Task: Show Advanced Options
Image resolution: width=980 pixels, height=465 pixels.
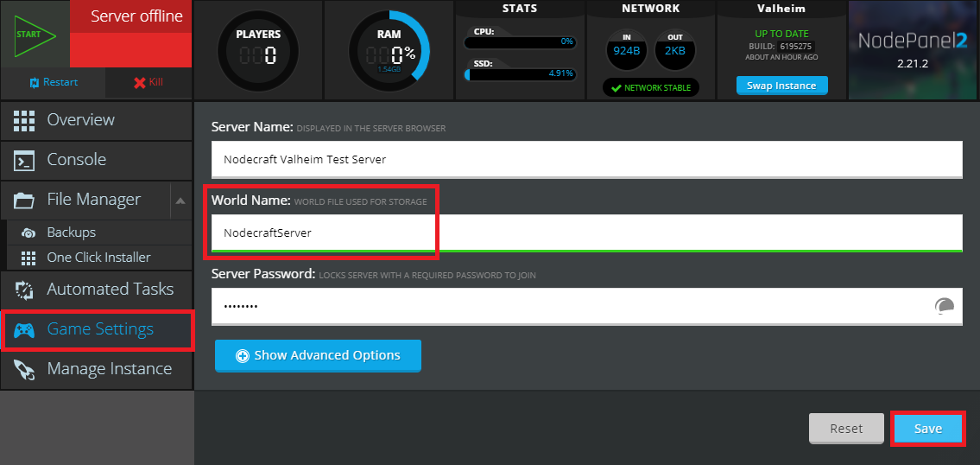Action: pos(318,355)
